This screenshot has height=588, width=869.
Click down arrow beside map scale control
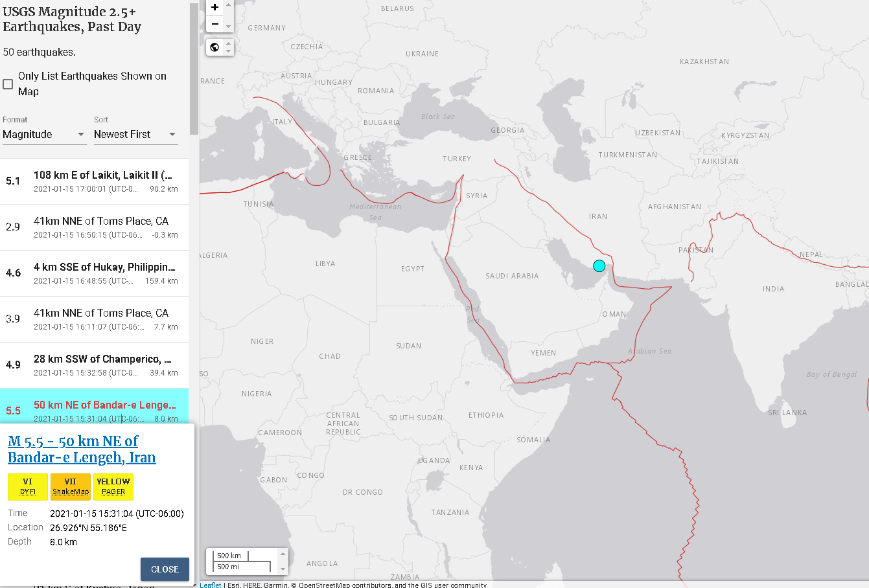[283, 569]
